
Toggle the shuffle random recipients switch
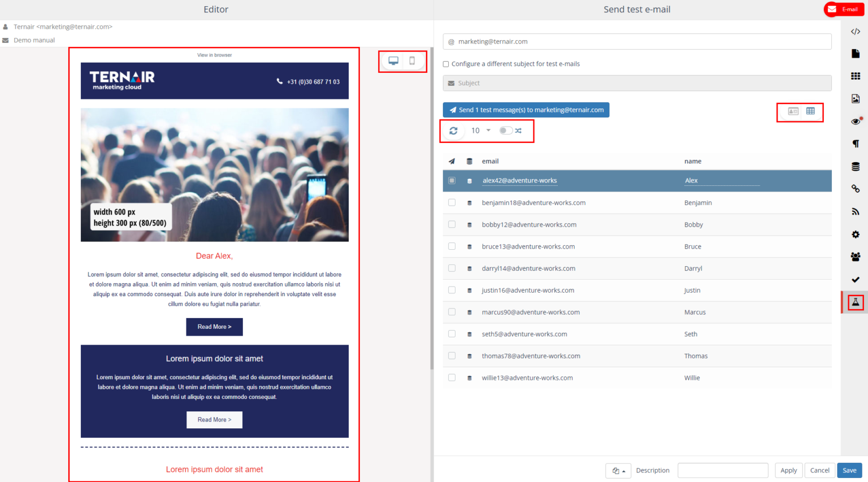coord(506,131)
